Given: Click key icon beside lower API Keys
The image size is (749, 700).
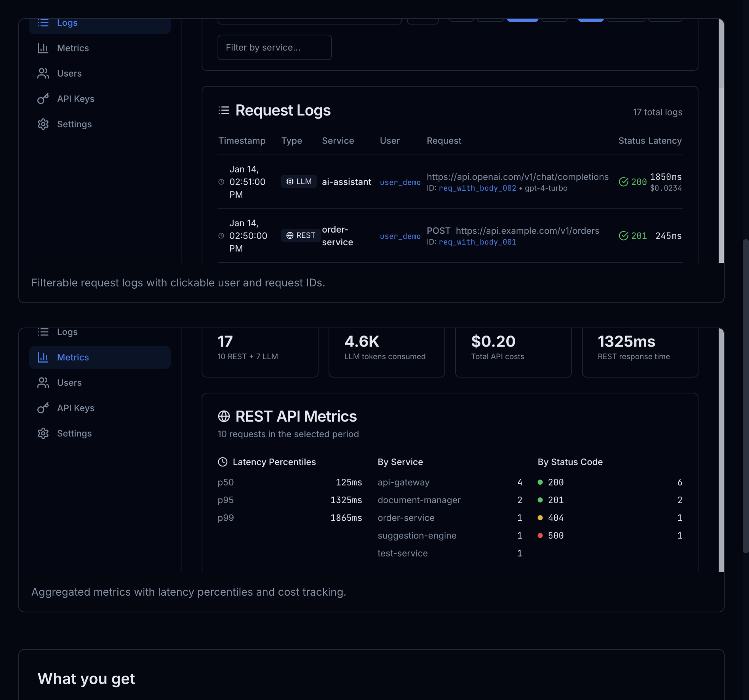Looking at the screenshot, I should tap(43, 408).
